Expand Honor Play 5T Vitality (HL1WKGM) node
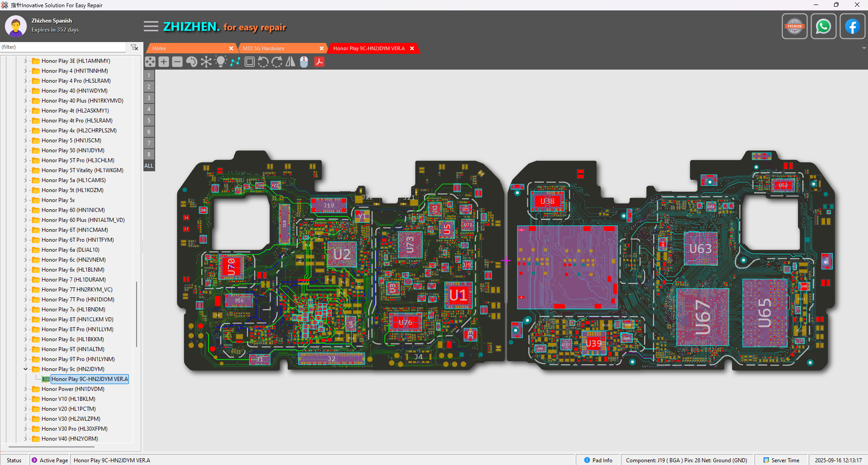868x465 pixels. [25, 170]
